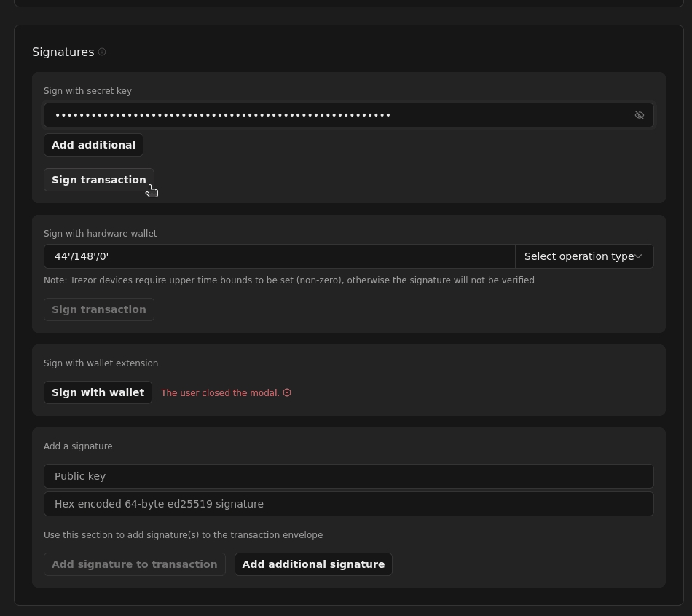
Task: Click Sign transaction under hardware wallet
Action: [99, 309]
